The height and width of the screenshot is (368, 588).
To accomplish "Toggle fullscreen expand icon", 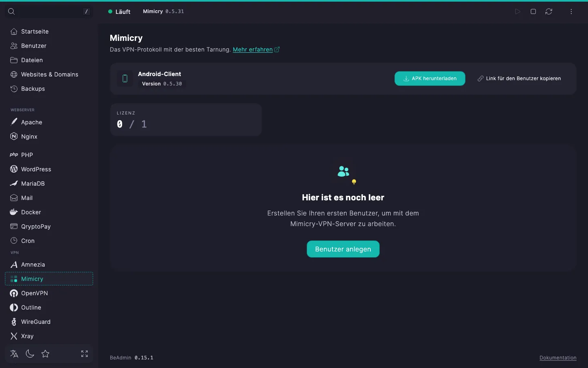I will (x=85, y=354).
